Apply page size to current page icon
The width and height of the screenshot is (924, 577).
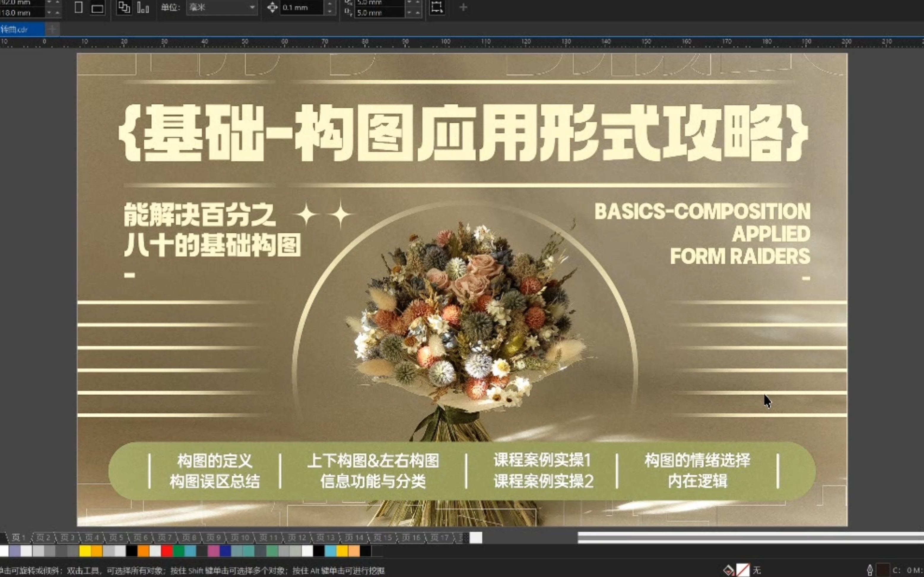[143, 8]
